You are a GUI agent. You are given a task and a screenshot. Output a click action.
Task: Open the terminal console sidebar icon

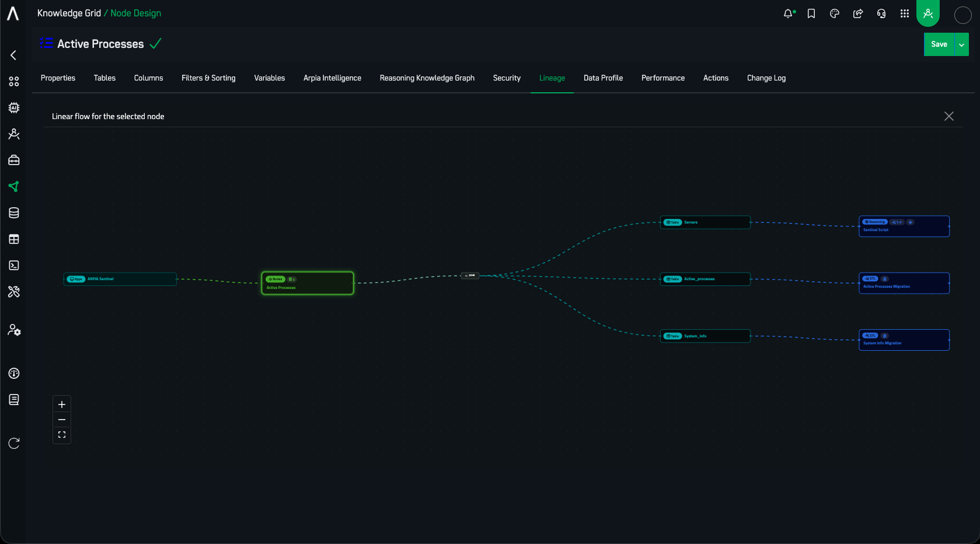tap(14, 266)
